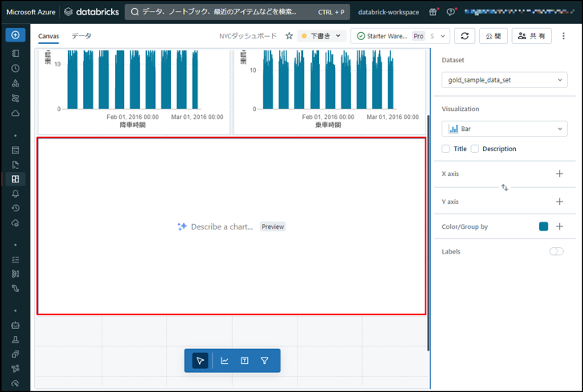Open the kebab more-options menu

564,36
